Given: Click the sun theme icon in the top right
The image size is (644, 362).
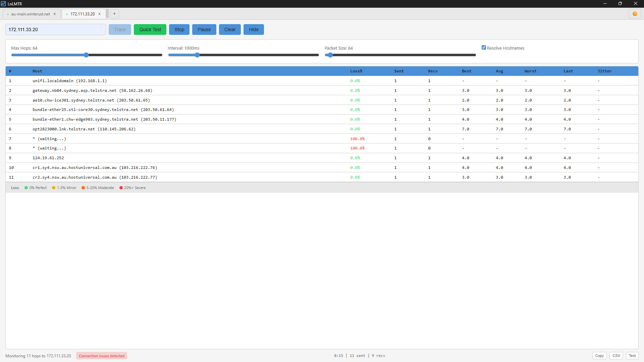Looking at the screenshot, I should 635,14.
